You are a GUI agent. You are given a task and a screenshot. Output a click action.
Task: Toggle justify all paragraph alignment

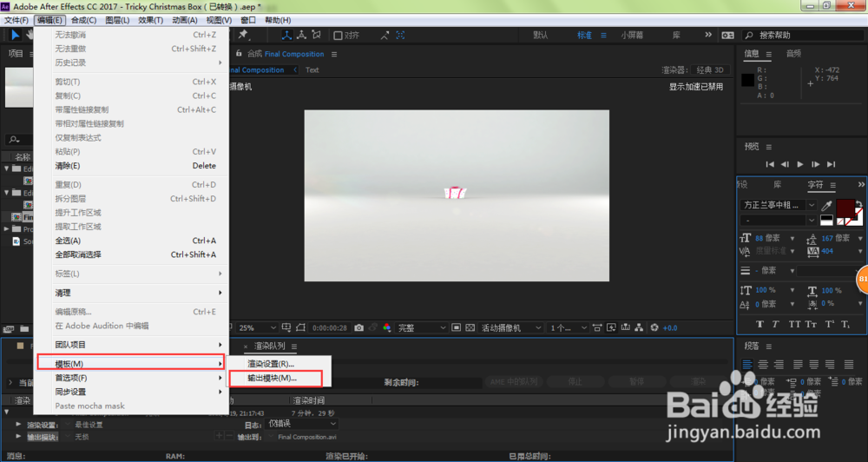point(849,365)
